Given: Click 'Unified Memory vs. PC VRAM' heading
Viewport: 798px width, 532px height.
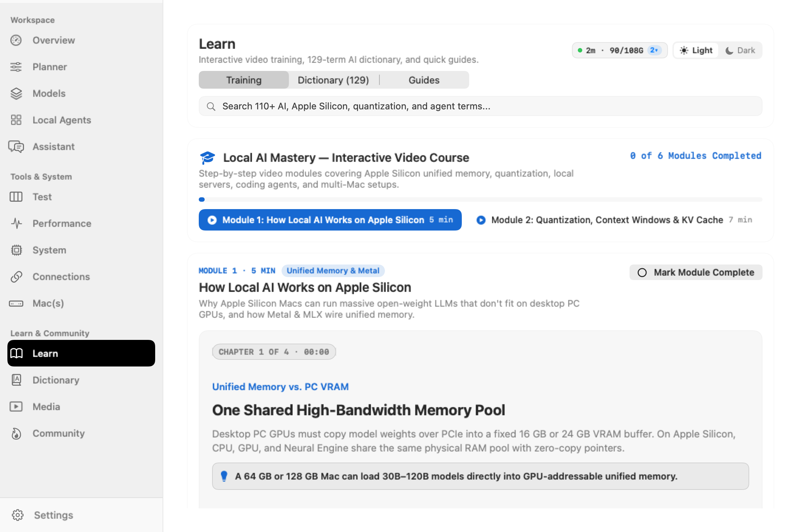Looking at the screenshot, I should pyautogui.click(x=280, y=387).
